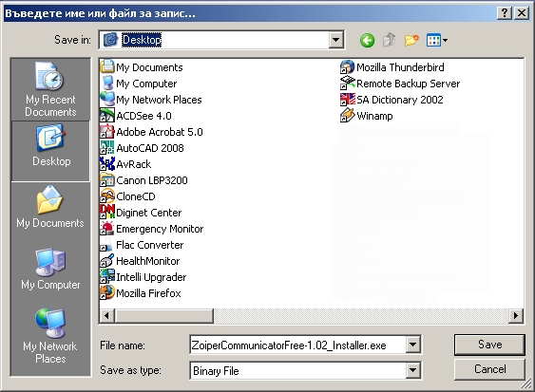Select the SA Dictionary 2002 shortcut icon
Screen dimensions: 535x392
coord(348,100)
